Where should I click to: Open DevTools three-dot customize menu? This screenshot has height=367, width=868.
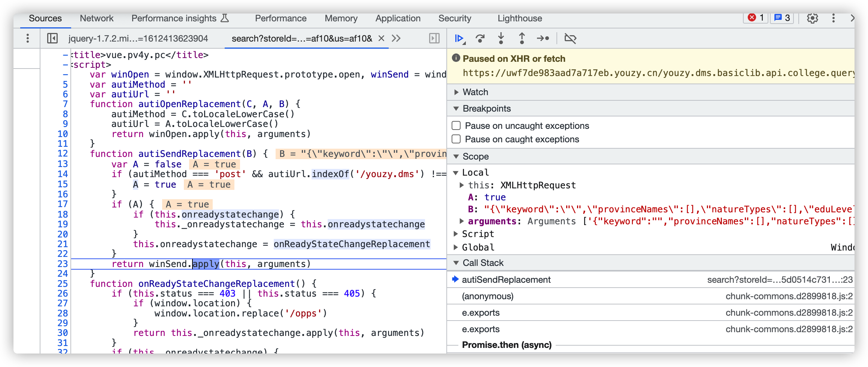point(834,18)
